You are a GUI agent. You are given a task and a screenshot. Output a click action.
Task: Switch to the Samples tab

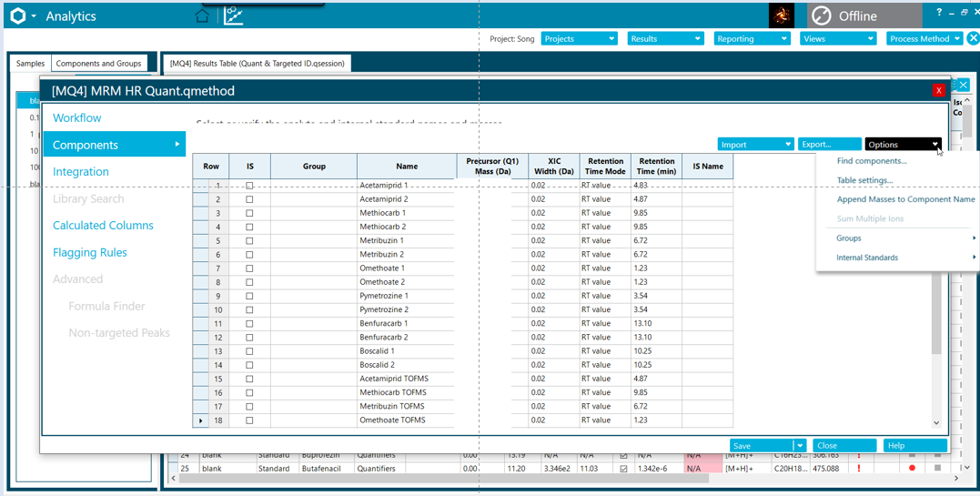pyautogui.click(x=30, y=63)
